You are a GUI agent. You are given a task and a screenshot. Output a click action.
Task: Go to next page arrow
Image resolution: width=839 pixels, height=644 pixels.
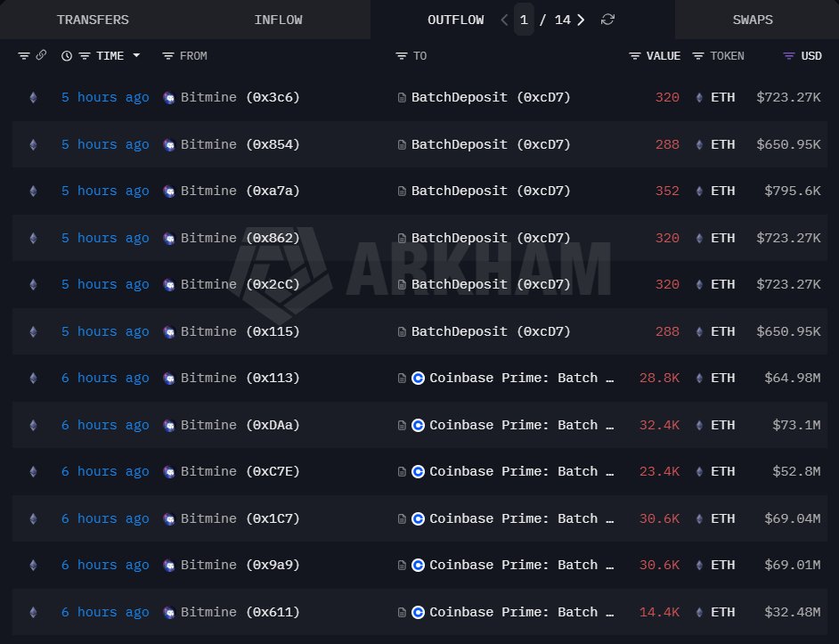pyautogui.click(x=581, y=20)
